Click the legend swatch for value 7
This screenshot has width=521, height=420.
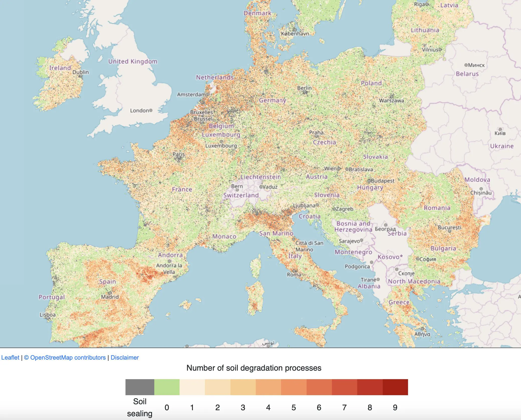344,387
